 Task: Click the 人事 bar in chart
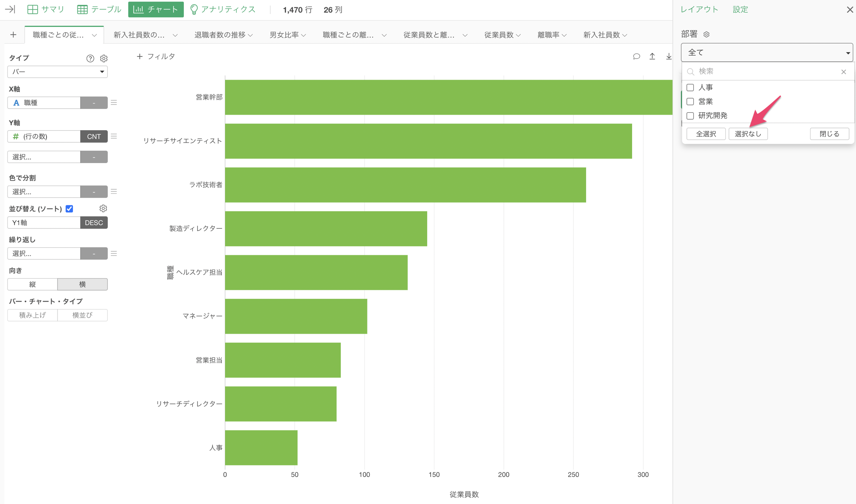[261, 448]
